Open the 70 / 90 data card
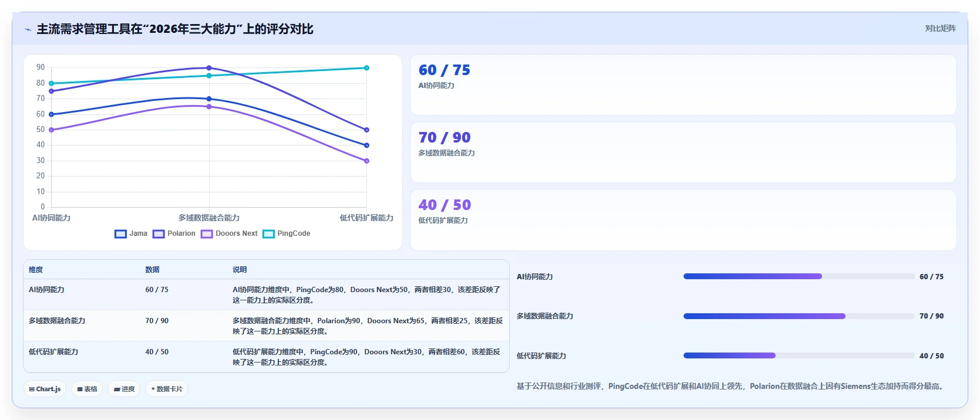 (x=683, y=153)
